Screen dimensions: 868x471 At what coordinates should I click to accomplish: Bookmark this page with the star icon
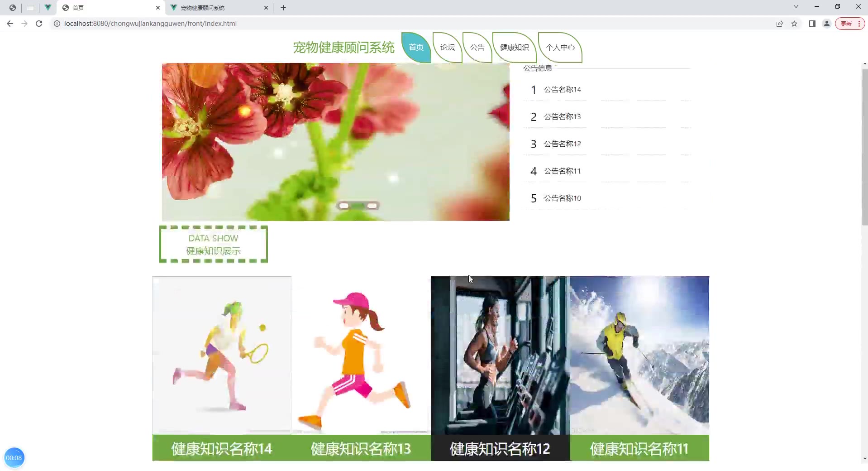794,24
